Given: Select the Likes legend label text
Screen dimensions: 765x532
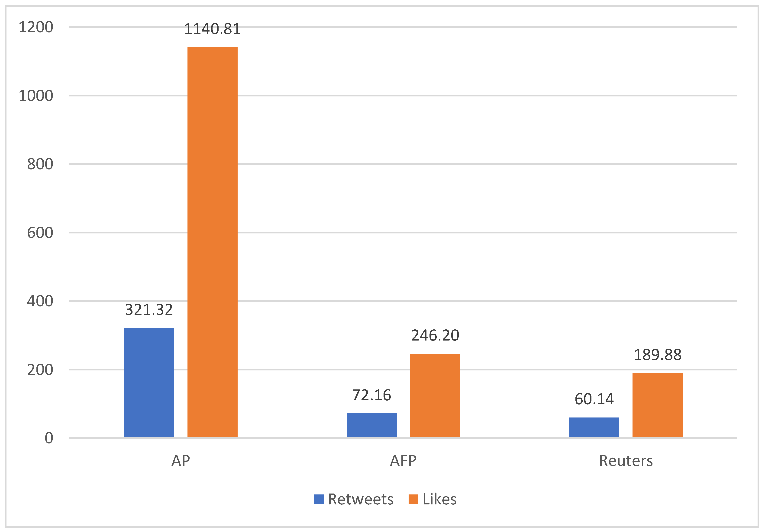Looking at the screenshot, I should click(439, 499).
